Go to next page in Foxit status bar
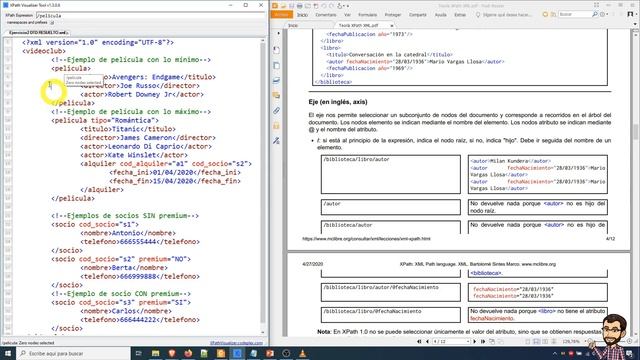The width and height of the screenshot is (640, 360). (x=475, y=341)
